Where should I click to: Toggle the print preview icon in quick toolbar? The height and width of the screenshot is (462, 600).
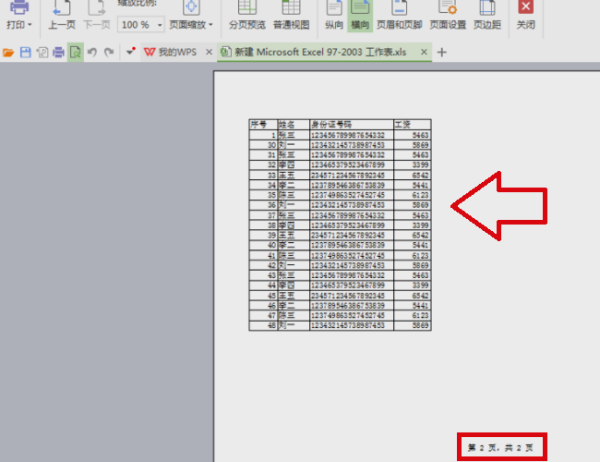coord(75,51)
